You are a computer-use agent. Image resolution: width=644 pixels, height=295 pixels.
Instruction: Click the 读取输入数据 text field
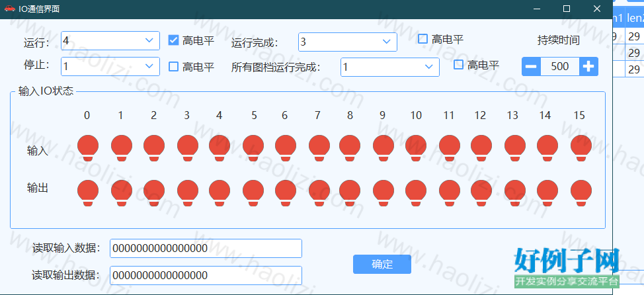coord(206,249)
